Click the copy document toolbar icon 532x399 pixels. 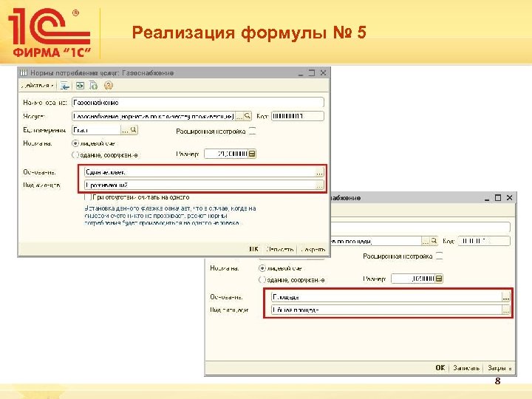pyautogui.click(x=94, y=86)
